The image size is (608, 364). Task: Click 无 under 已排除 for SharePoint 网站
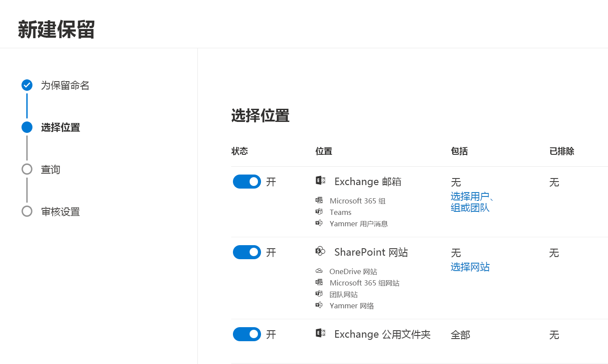[554, 253]
